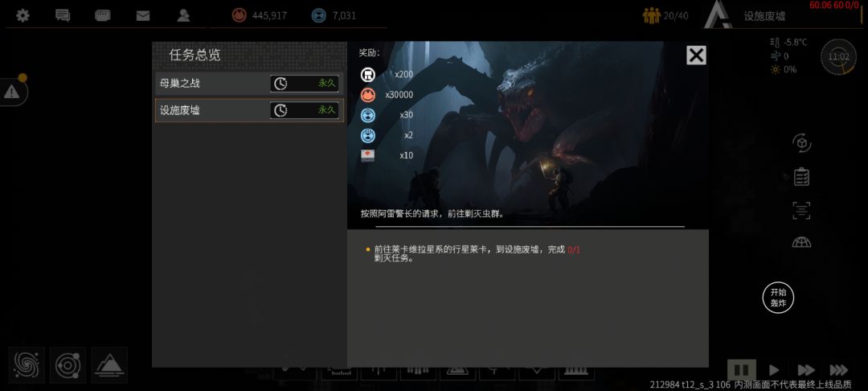This screenshot has height=391, width=868.
Task: Set game speed to triple fast-forward
Action: coord(838,370)
